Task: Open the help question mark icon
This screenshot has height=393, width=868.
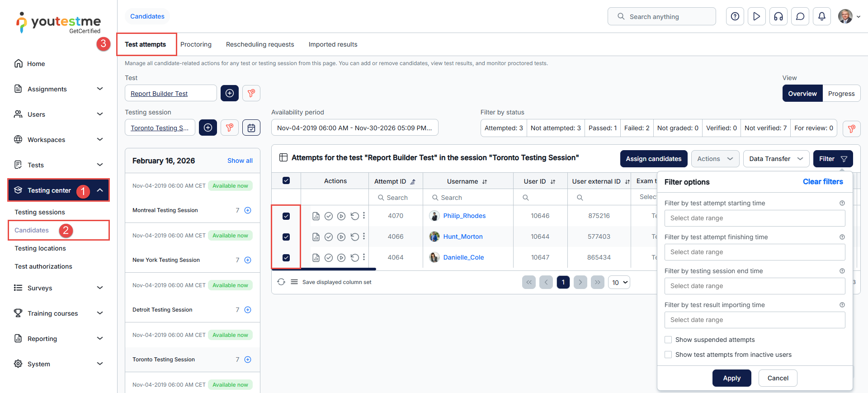Action: [x=735, y=17]
